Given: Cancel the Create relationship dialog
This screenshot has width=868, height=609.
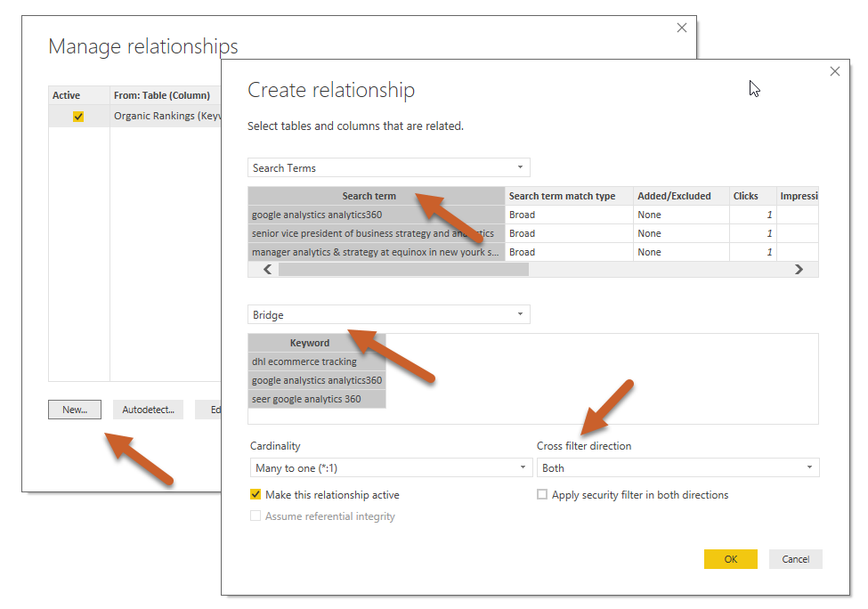Looking at the screenshot, I should tap(795, 559).
